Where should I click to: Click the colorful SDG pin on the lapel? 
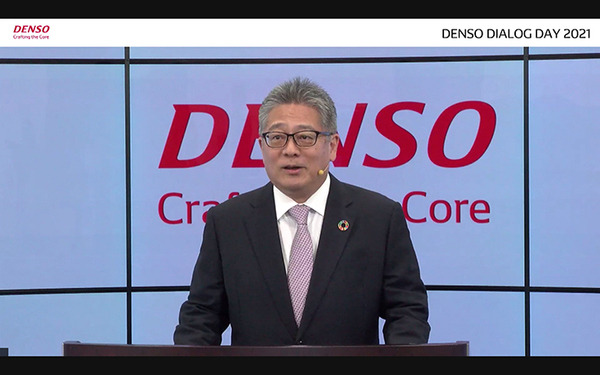[x=343, y=225]
